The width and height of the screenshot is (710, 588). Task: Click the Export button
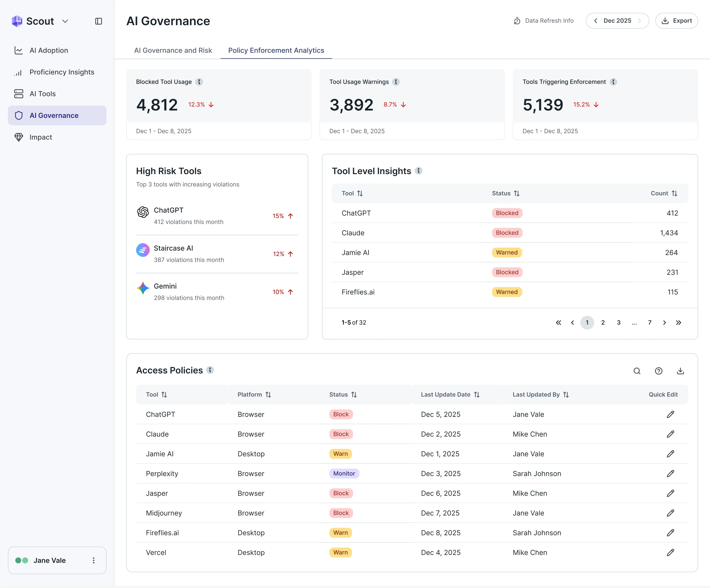click(676, 21)
